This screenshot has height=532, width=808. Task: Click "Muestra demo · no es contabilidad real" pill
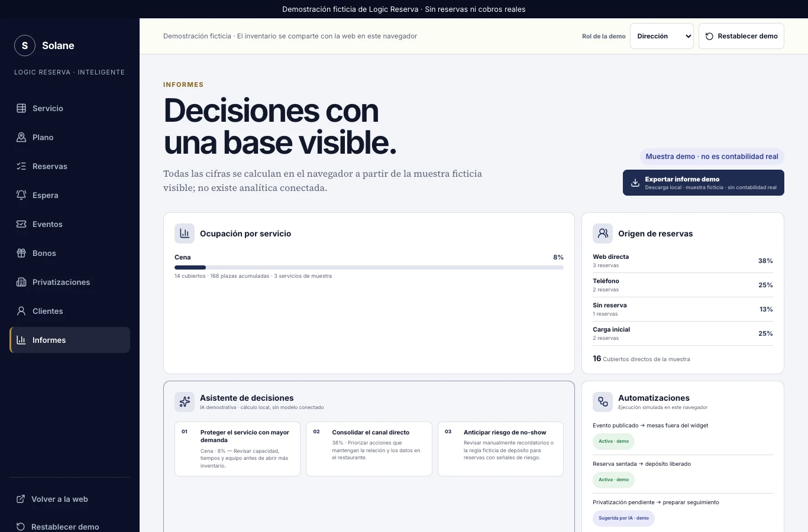[712, 157]
